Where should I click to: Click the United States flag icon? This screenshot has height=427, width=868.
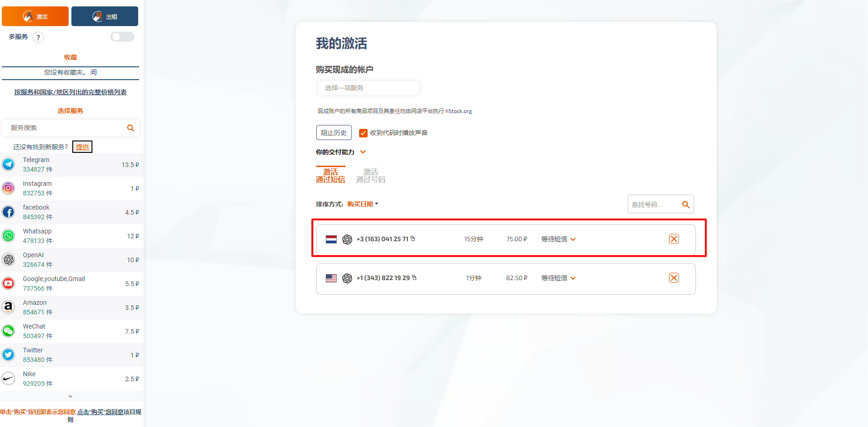click(x=331, y=278)
